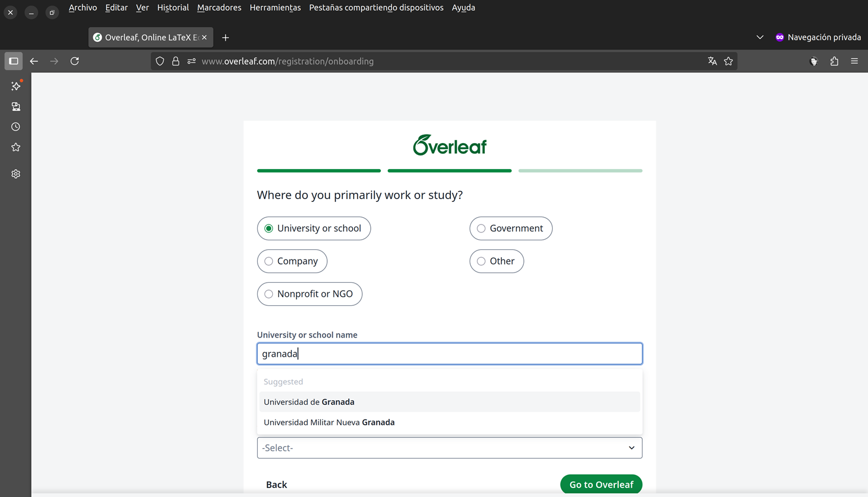This screenshot has width=868, height=497.
Task: Click the back navigation arrow
Action: pos(34,61)
